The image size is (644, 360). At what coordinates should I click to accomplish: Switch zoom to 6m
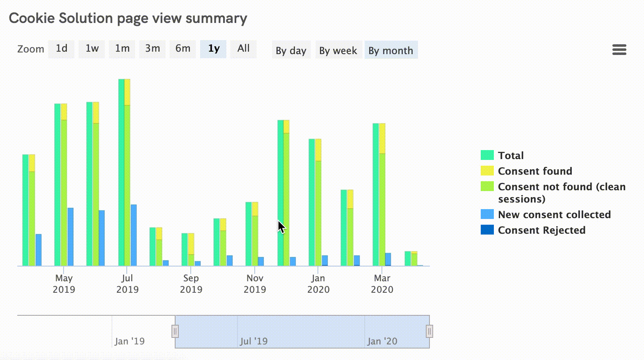pos(183,49)
